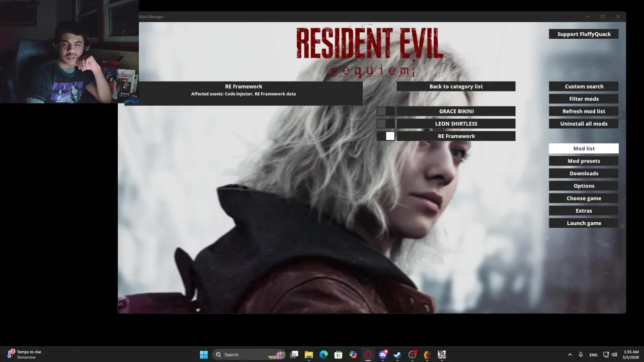The height and width of the screenshot is (362, 644).
Task: Open the Windows Start menu
Action: pos(204,354)
